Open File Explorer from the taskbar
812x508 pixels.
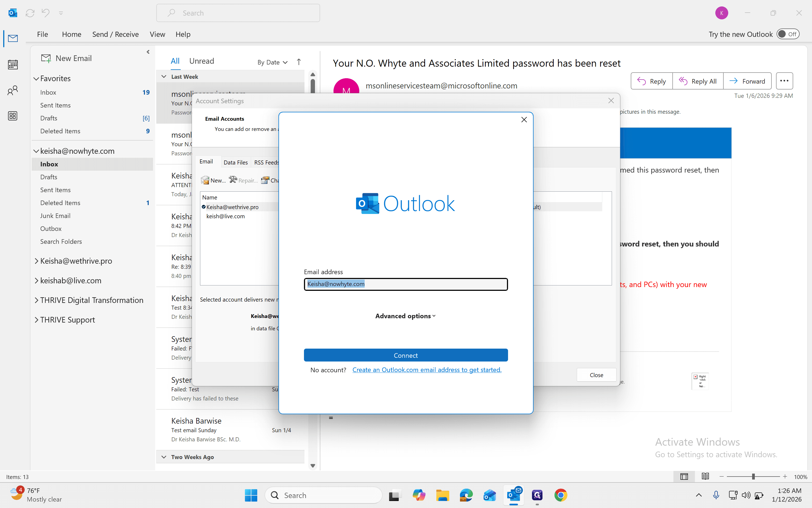(x=442, y=495)
